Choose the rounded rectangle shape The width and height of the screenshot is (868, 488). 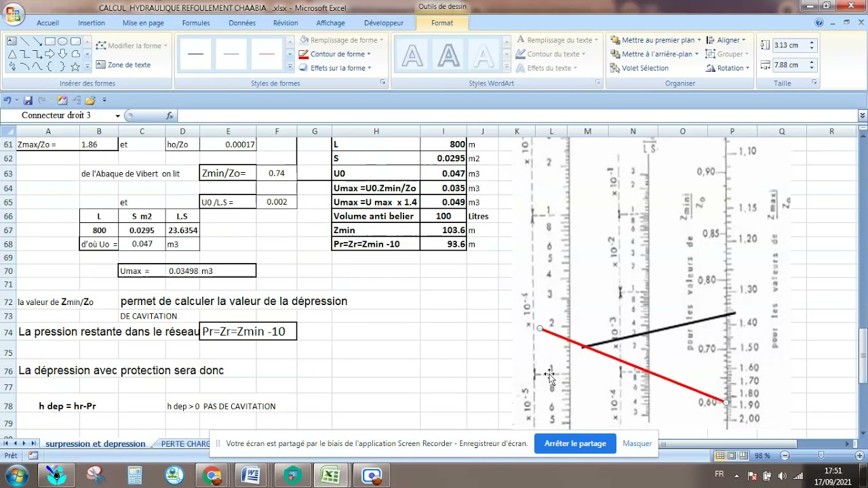pyautogui.click(x=75, y=41)
